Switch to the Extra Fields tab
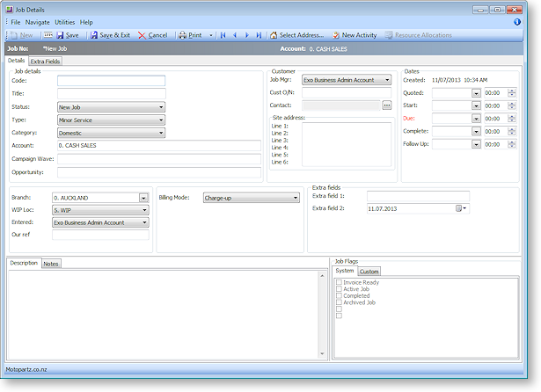Viewport: 541px width, 392px height. click(x=46, y=62)
